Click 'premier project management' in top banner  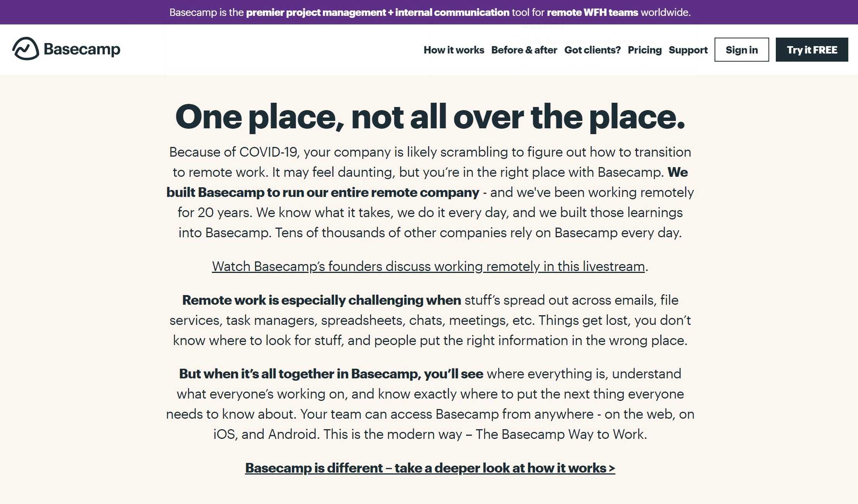(x=316, y=12)
